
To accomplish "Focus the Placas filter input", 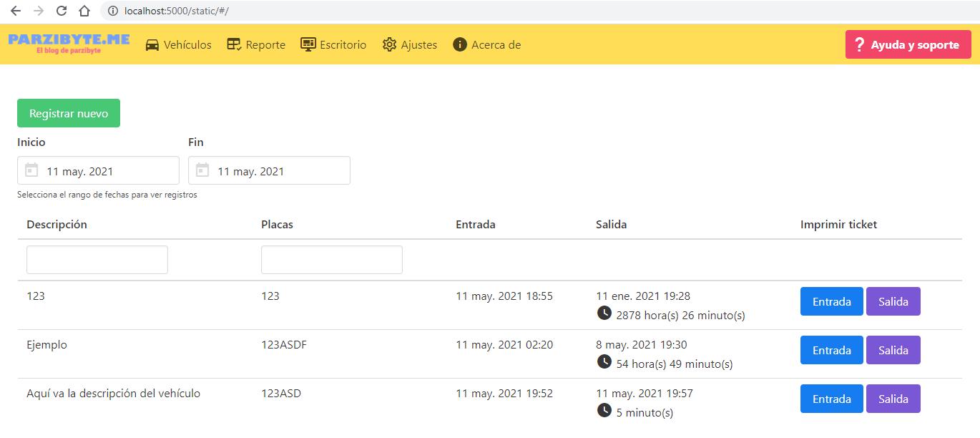I will click(x=332, y=260).
